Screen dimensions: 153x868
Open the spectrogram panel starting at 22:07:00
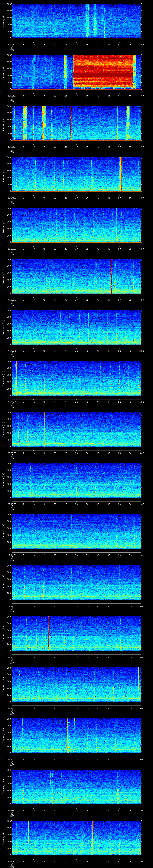tap(77, 327)
